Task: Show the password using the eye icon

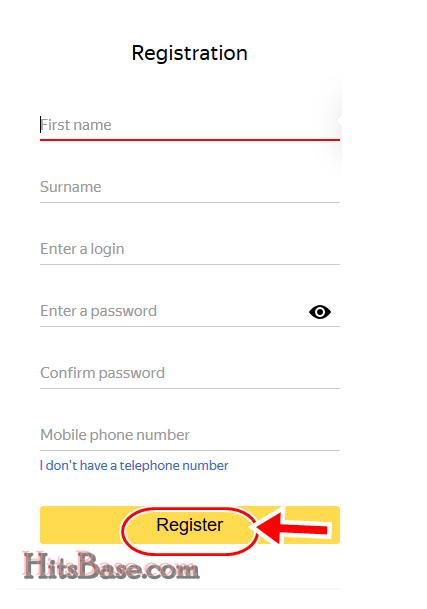Action: point(320,312)
